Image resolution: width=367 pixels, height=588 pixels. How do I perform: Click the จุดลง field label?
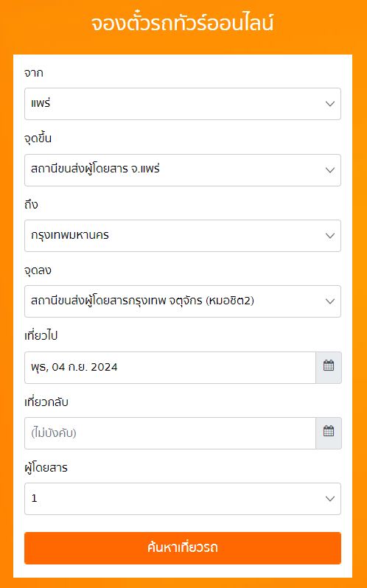pos(38,270)
